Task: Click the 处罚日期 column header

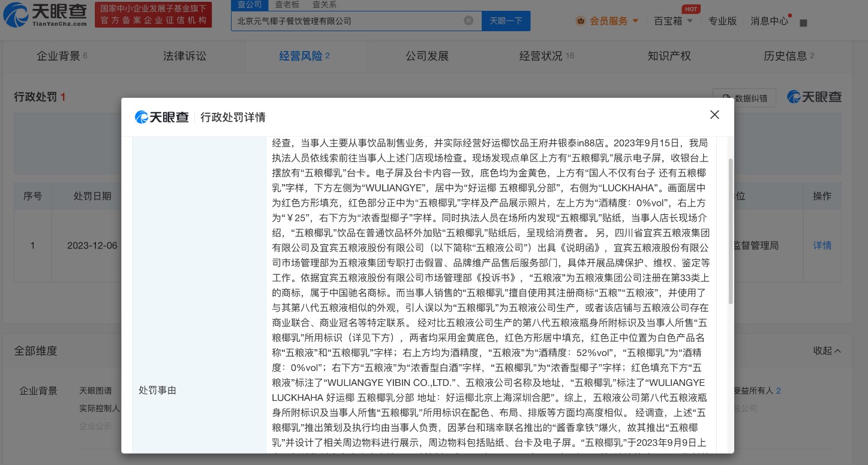Action: tap(92, 196)
